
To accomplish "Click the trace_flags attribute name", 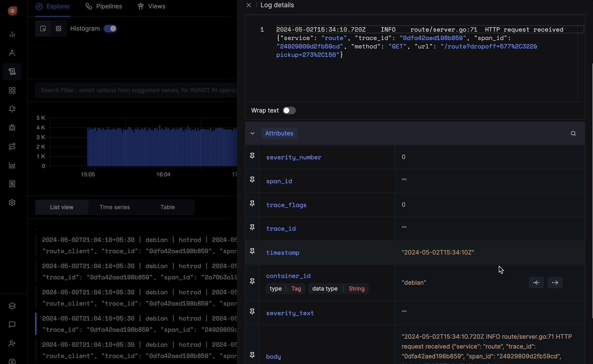I will (286, 205).
